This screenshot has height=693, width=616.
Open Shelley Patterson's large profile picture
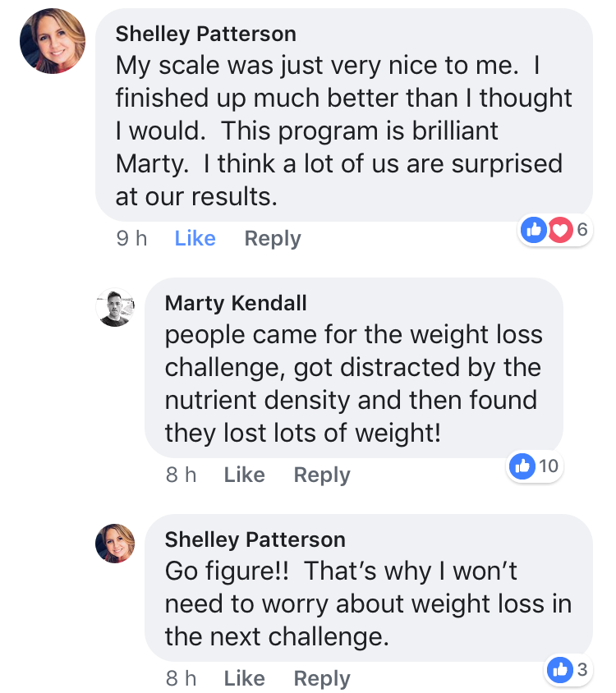coord(53,41)
